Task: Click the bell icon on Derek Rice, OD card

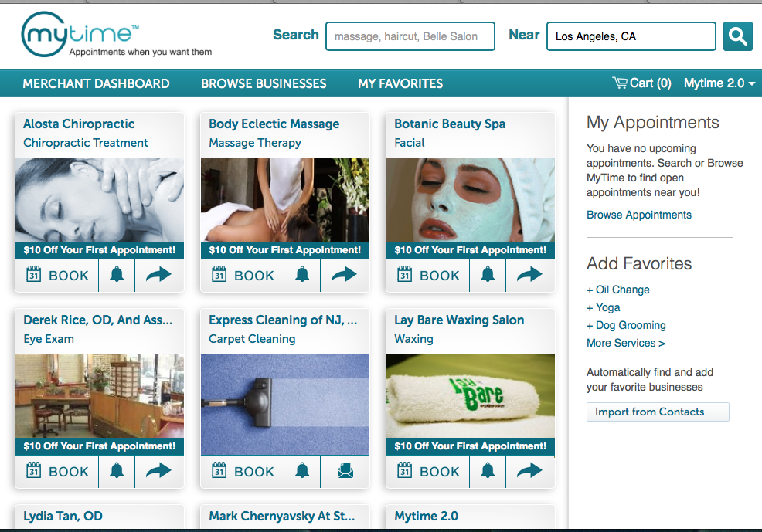Action: [x=117, y=471]
